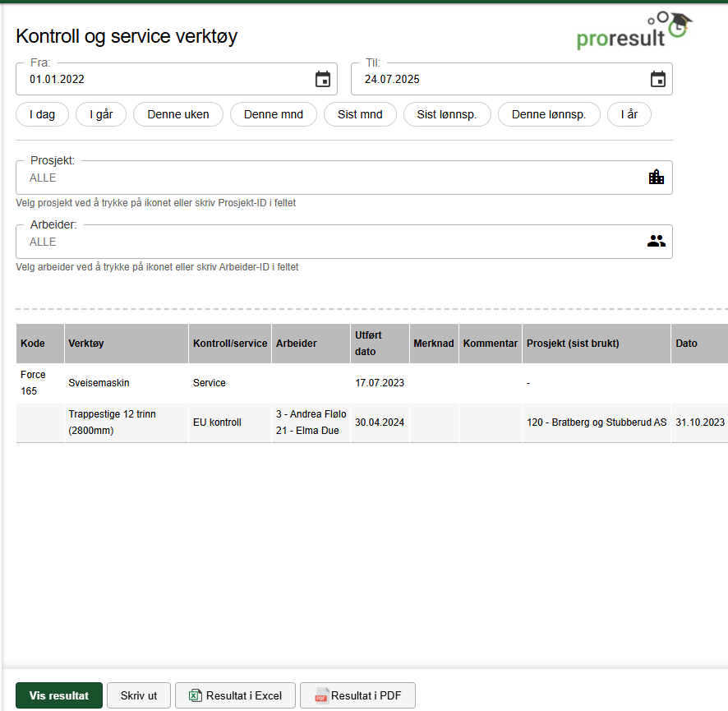Click the Skriv ut button

139,695
